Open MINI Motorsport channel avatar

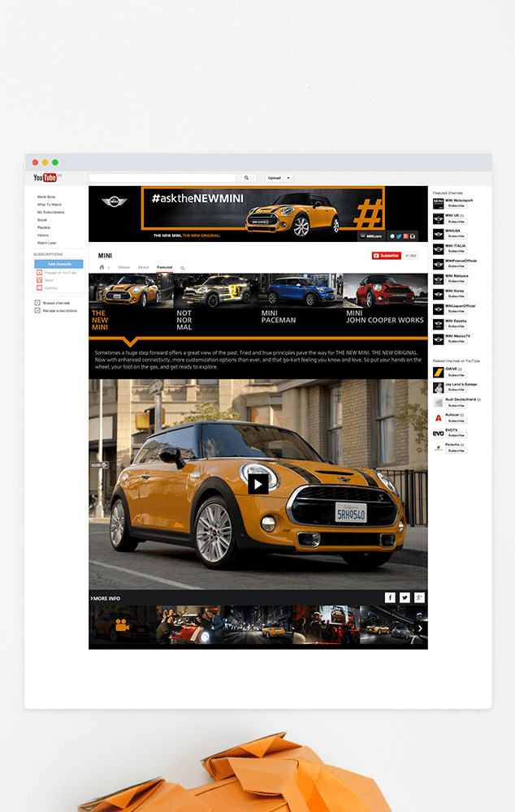(x=439, y=204)
